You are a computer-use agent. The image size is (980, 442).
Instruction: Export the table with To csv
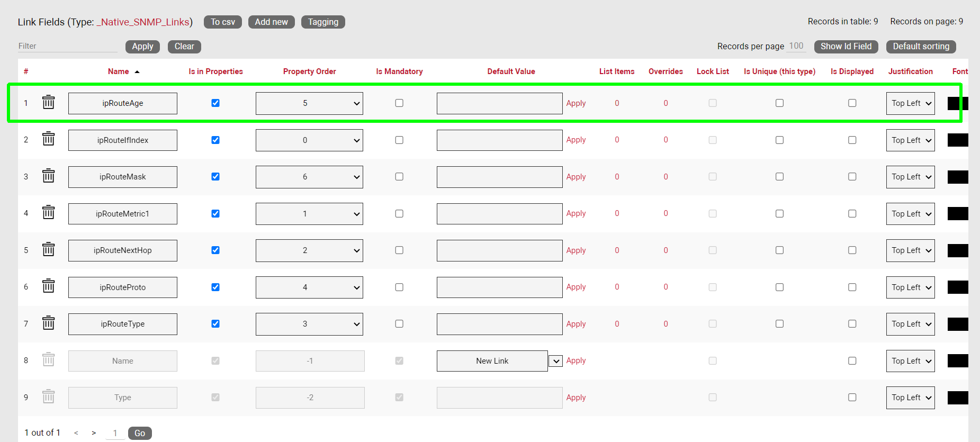coord(222,22)
